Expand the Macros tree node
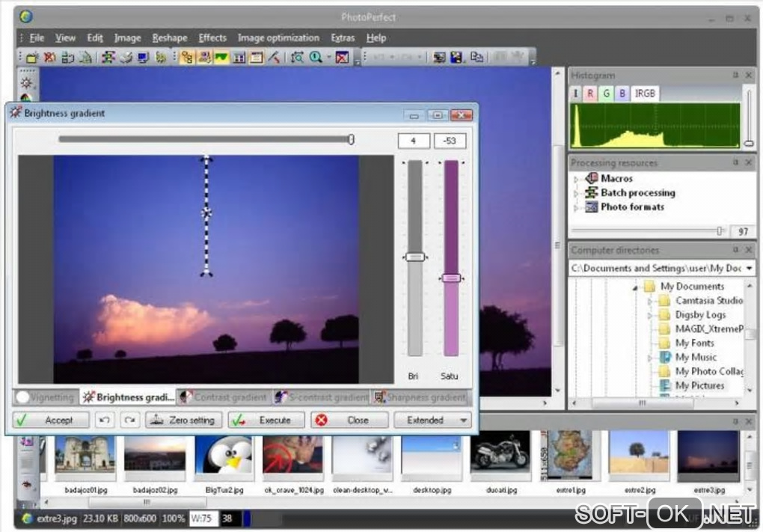The height and width of the screenshot is (532, 763). 576,179
